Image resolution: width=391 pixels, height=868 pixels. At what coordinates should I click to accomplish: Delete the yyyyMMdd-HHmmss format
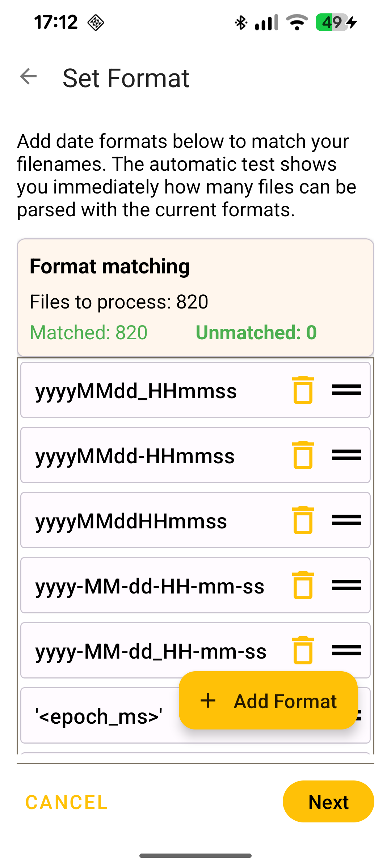(x=303, y=455)
